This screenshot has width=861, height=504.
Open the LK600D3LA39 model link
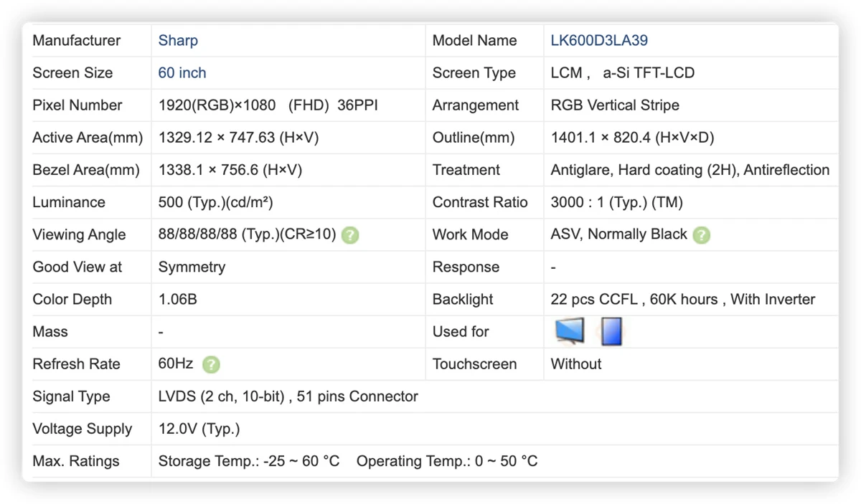click(x=599, y=41)
